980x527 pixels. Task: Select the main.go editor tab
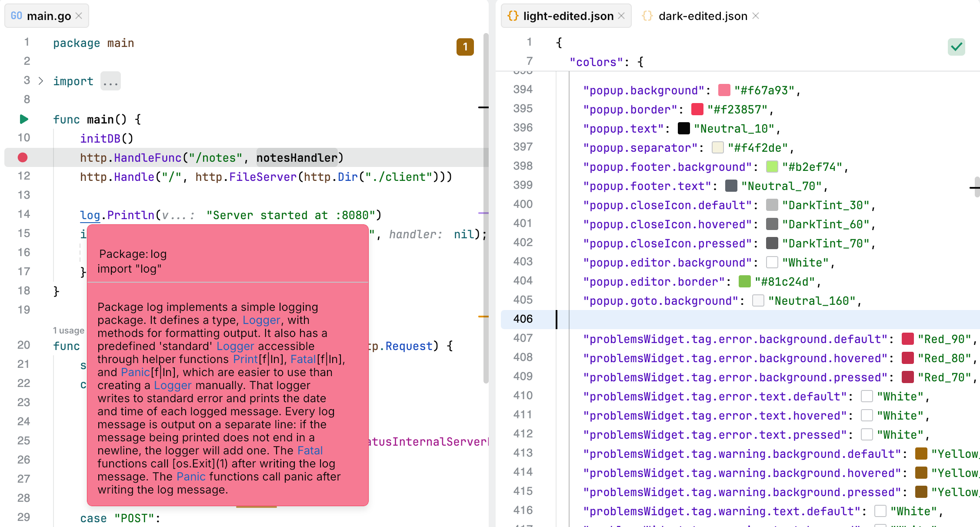tap(49, 16)
